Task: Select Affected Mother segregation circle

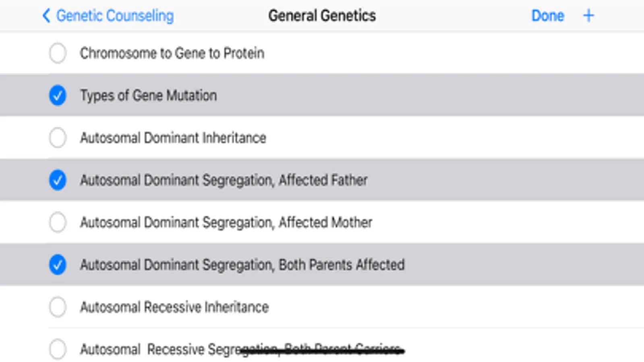Action: (58, 222)
